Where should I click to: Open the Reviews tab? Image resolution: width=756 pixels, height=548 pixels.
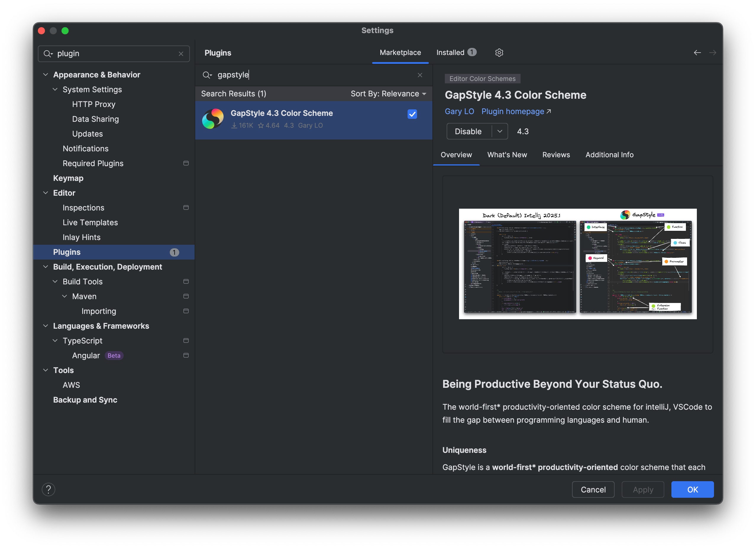[556, 155]
